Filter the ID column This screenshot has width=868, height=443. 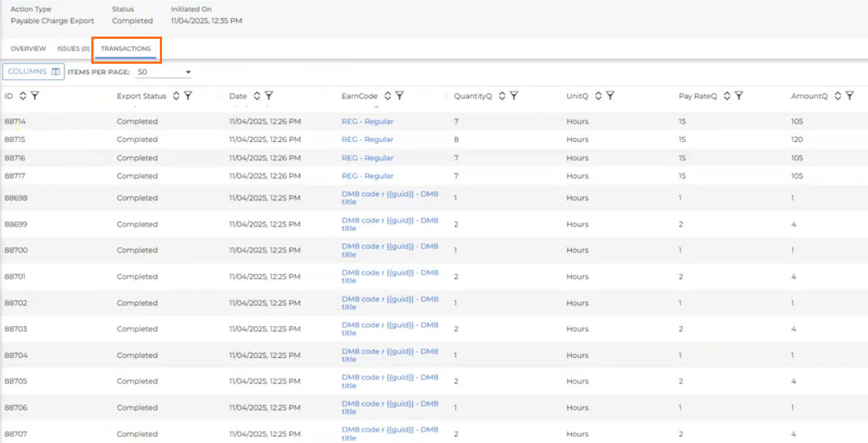[35, 96]
